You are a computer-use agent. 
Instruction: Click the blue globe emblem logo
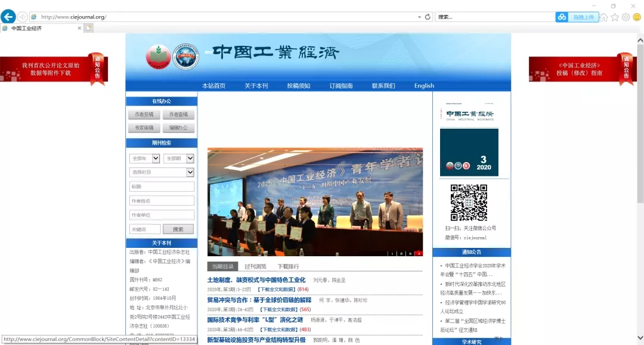[x=185, y=57]
